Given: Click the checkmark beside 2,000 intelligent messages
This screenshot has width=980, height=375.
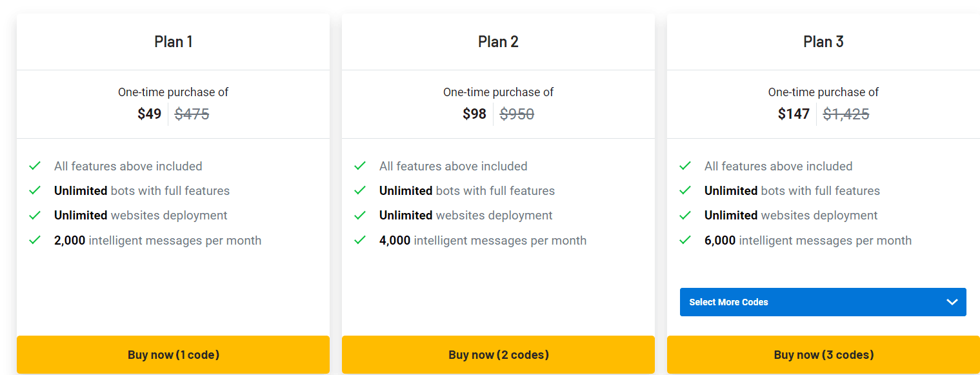Looking at the screenshot, I should point(35,240).
